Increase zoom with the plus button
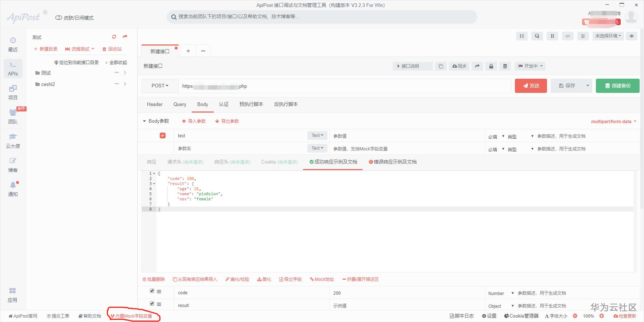 [602, 316]
